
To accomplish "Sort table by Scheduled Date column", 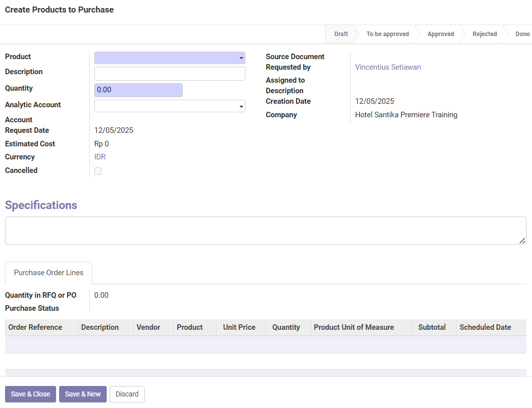I will [485, 327].
